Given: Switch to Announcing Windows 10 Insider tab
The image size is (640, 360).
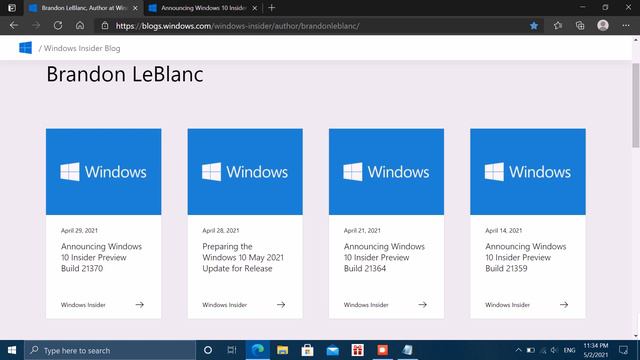Looking at the screenshot, I should pos(203,8).
